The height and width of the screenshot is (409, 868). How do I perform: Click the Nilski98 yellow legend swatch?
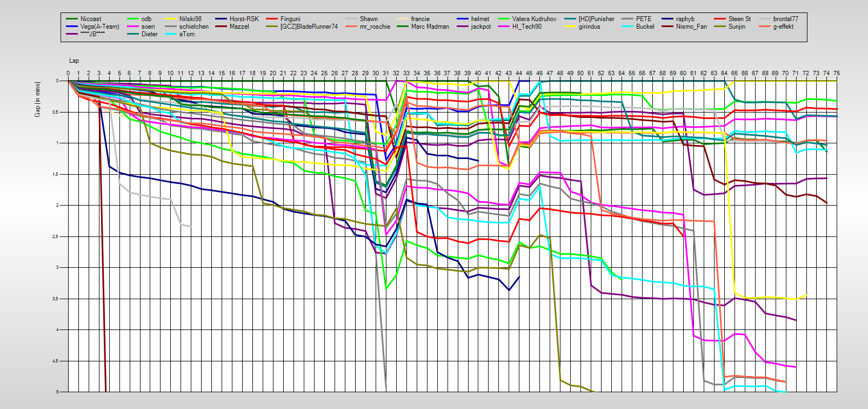coord(171,19)
